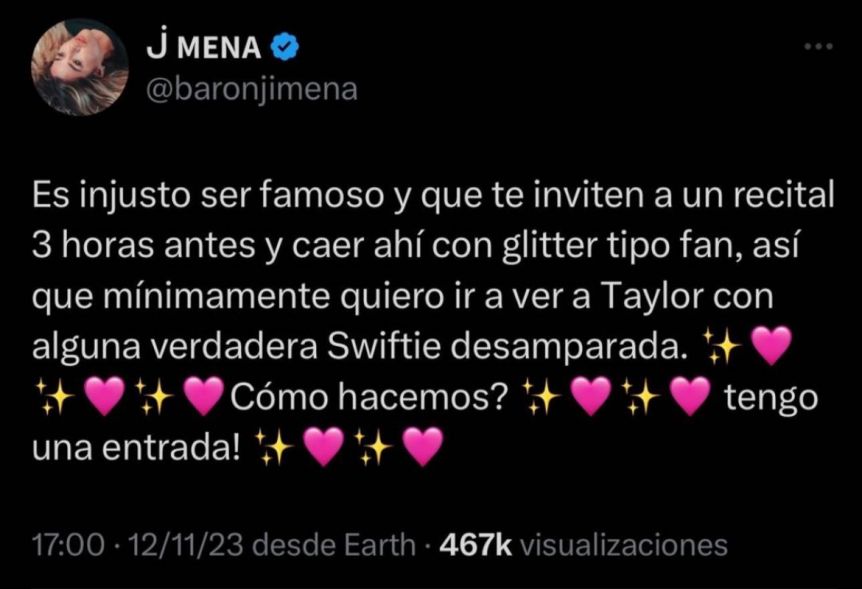This screenshot has height=589, width=862.
Task: Click the blue verified badge
Action: coord(285,47)
